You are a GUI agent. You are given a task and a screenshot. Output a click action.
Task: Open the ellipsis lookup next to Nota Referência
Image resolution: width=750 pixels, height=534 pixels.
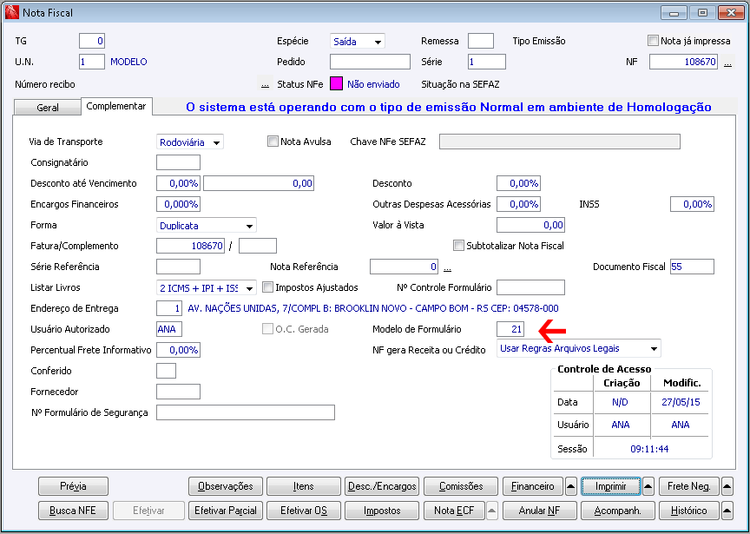(447, 267)
